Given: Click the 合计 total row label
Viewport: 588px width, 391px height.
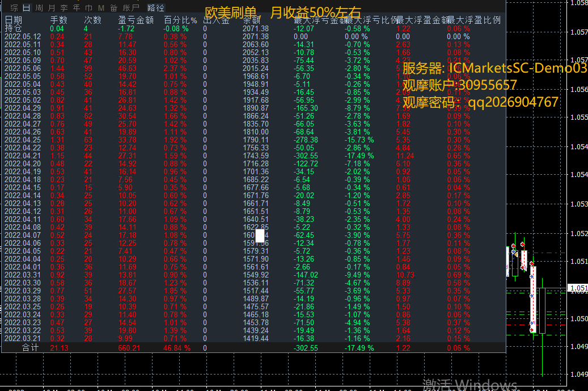Looking at the screenshot, I should point(31,348).
